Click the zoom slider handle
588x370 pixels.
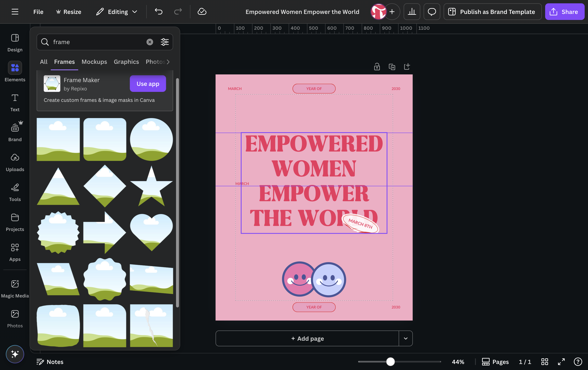coord(390,362)
